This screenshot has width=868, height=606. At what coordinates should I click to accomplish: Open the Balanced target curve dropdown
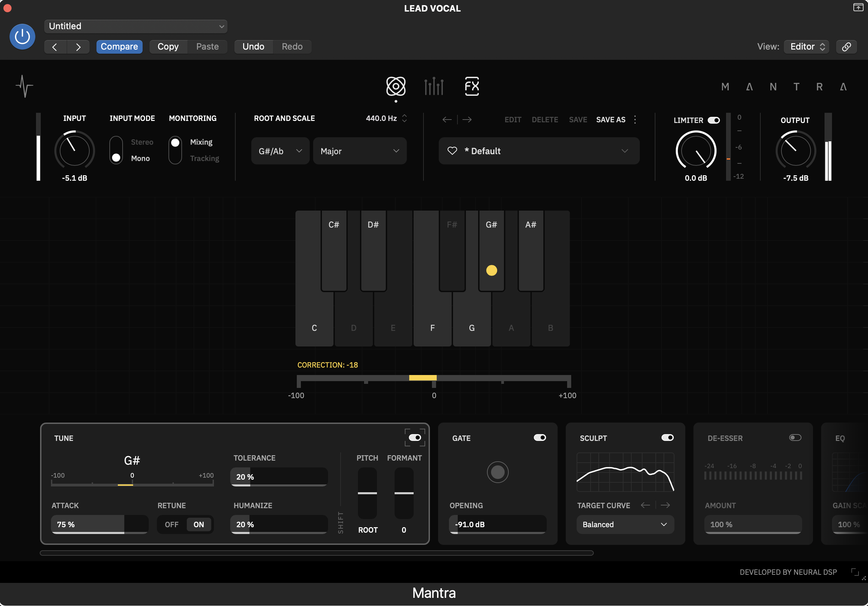[x=625, y=524]
